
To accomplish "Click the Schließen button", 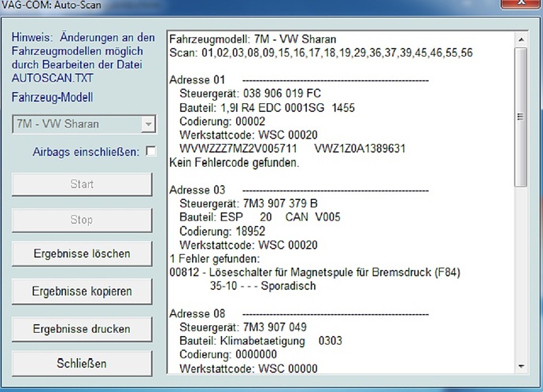I will coord(82,364).
